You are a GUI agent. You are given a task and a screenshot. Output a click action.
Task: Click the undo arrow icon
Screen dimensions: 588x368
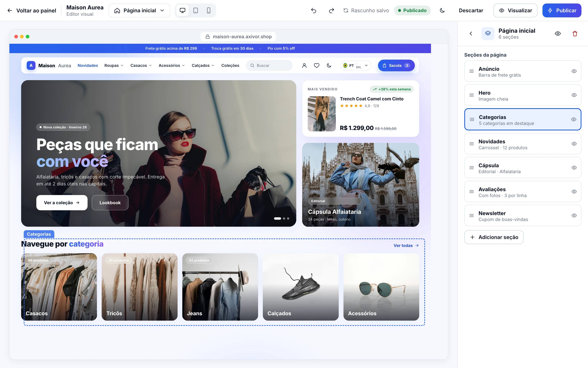tap(313, 10)
